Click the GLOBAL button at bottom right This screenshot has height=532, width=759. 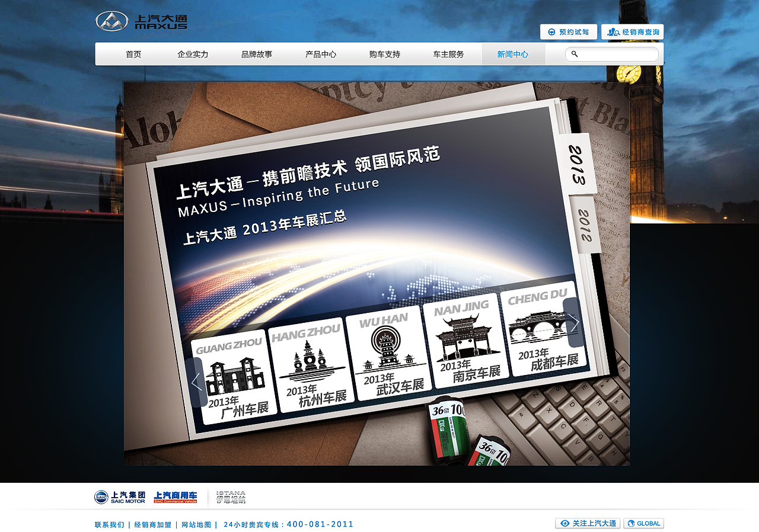(x=644, y=523)
